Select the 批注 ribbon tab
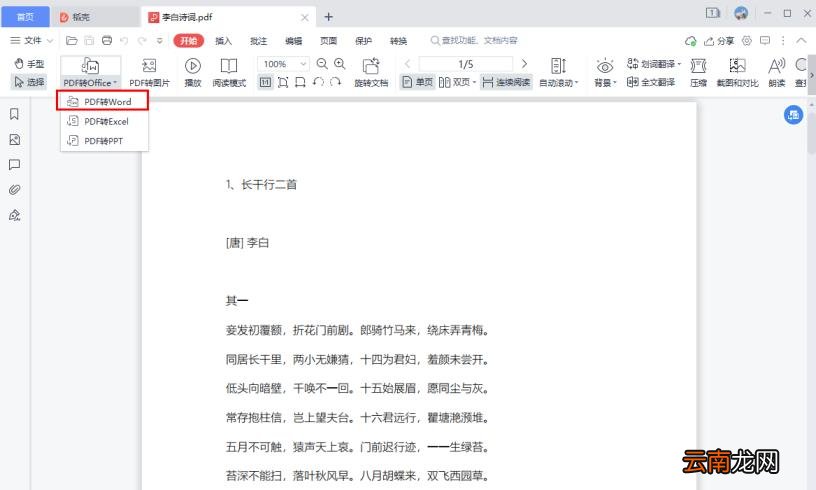The image size is (816, 490). click(258, 41)
